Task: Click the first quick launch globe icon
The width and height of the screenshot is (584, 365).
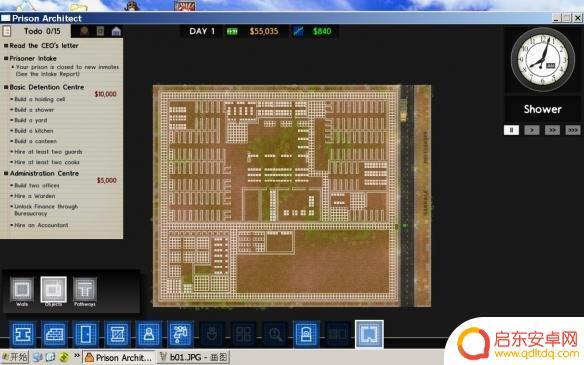Action: [x=37, y=358]
